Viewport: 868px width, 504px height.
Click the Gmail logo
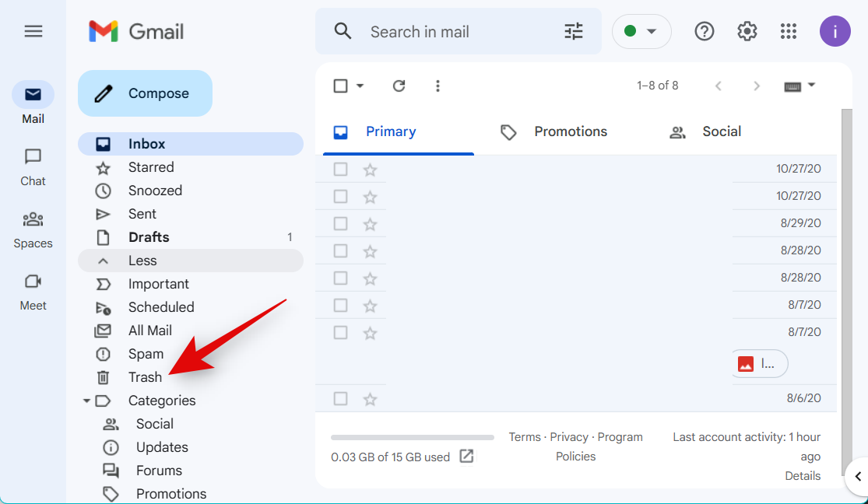[x=136, y=32]
